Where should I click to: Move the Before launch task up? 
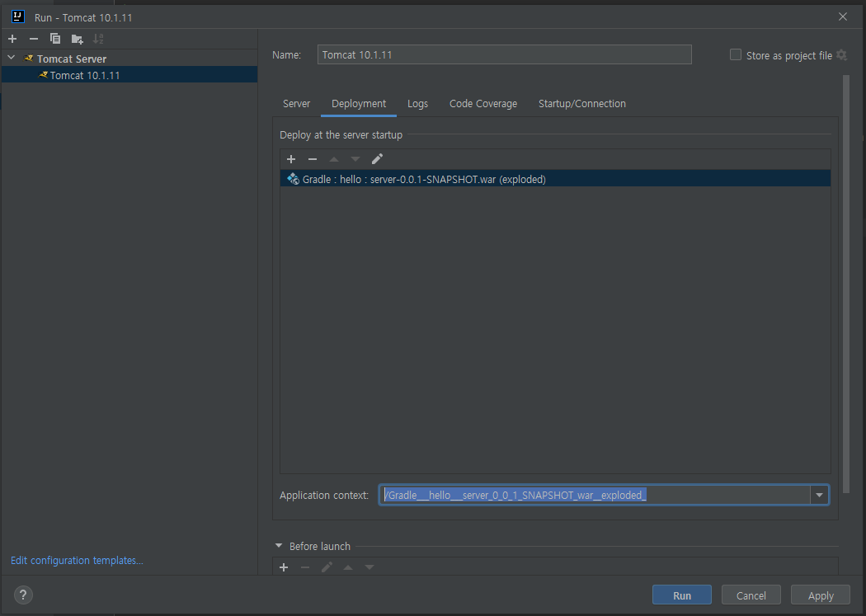(x=348, y=567)
